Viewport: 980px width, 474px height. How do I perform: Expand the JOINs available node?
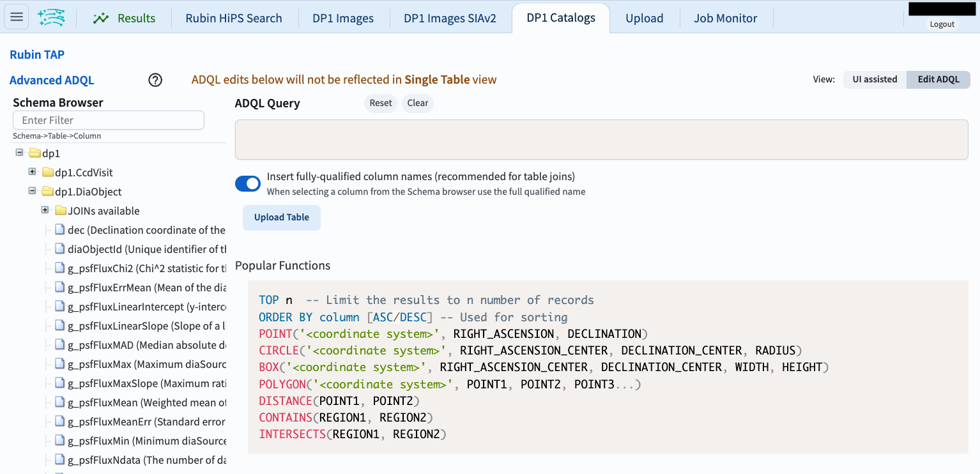[45, 210]
